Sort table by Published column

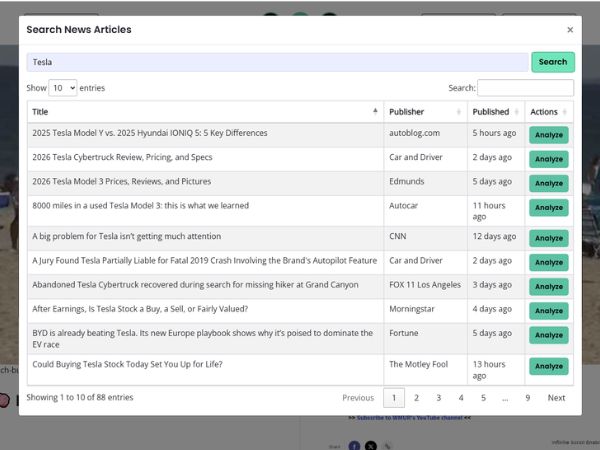tap(495, 112)
